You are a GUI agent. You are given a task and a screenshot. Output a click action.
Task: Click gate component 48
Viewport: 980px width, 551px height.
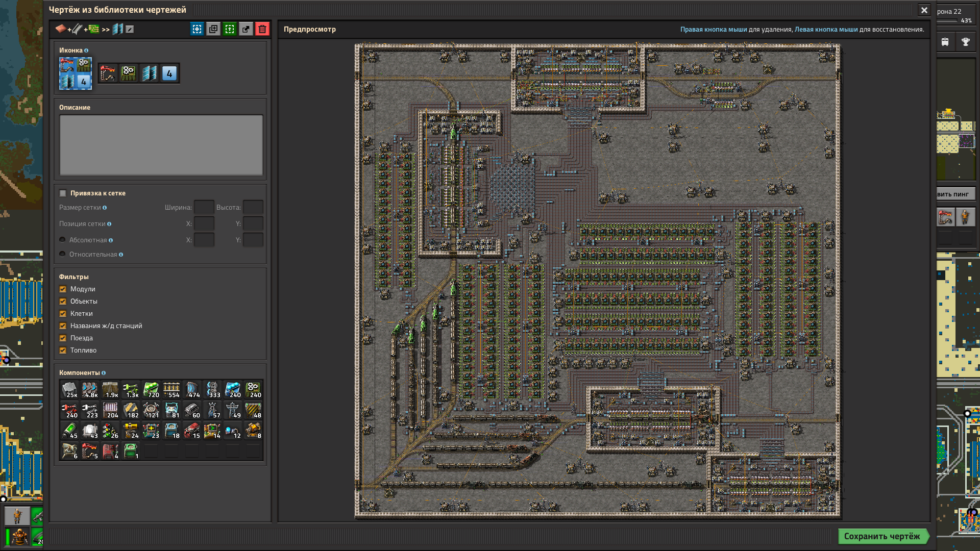[253, 410]
